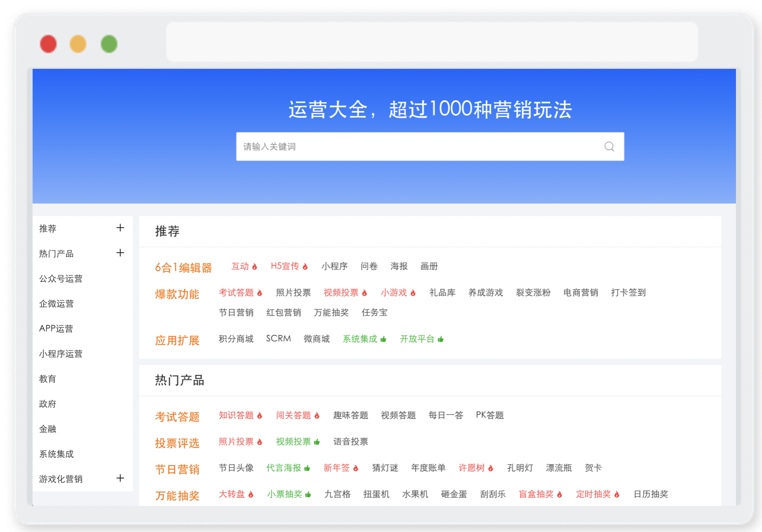Click the flame icon next to 考试答题
This screenshot has height=532, width=762.
pos(260,293)
